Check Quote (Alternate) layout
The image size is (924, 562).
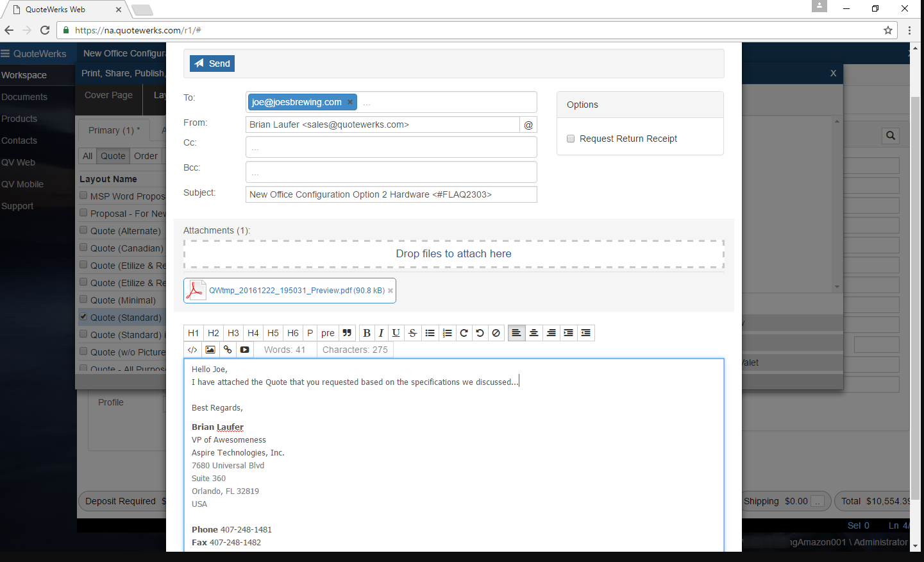(83, 230)
